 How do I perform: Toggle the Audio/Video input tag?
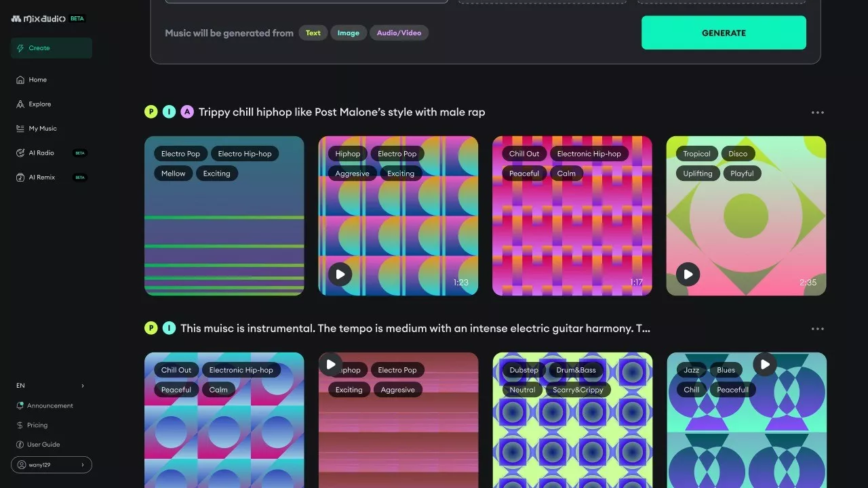399,33
